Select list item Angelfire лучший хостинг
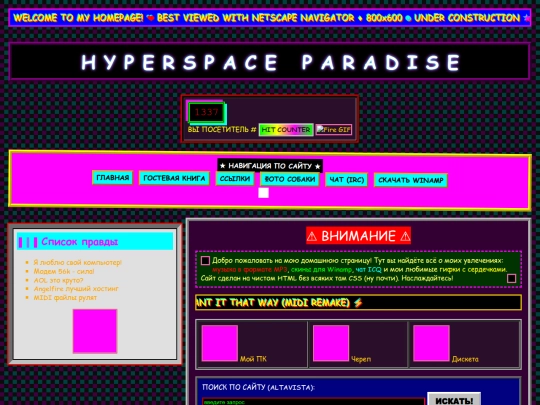Screen dimensions: 540x405 (x=76, y=289)
